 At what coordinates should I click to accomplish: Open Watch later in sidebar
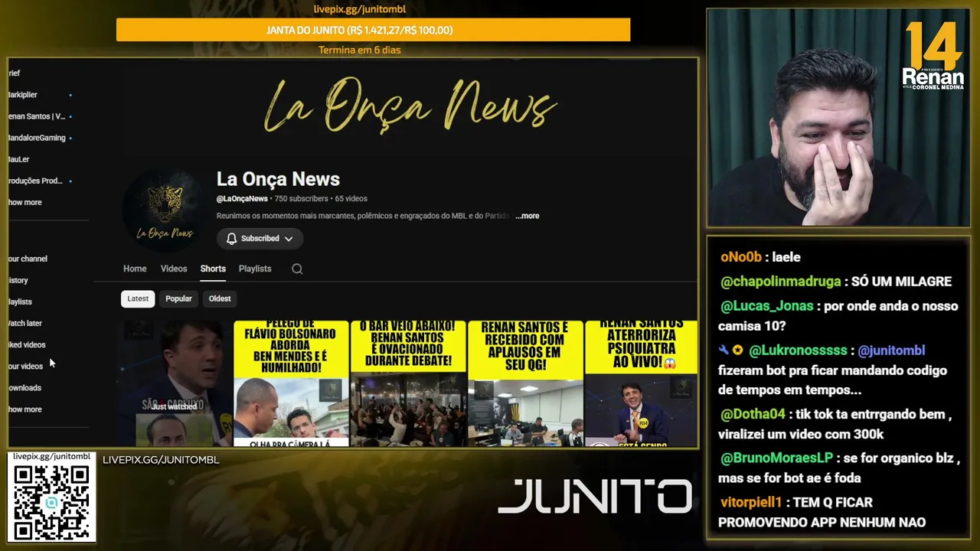[x=25, y=323]
